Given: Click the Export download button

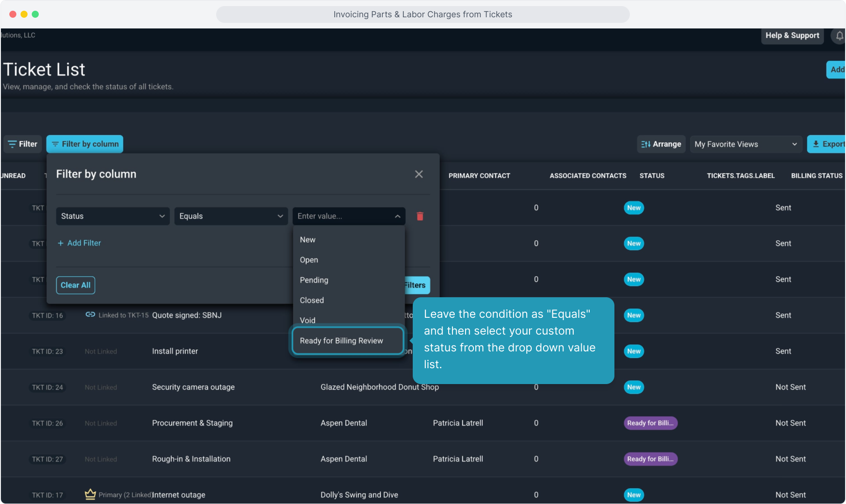Looking at the screenshot, I should pos(827,144).
